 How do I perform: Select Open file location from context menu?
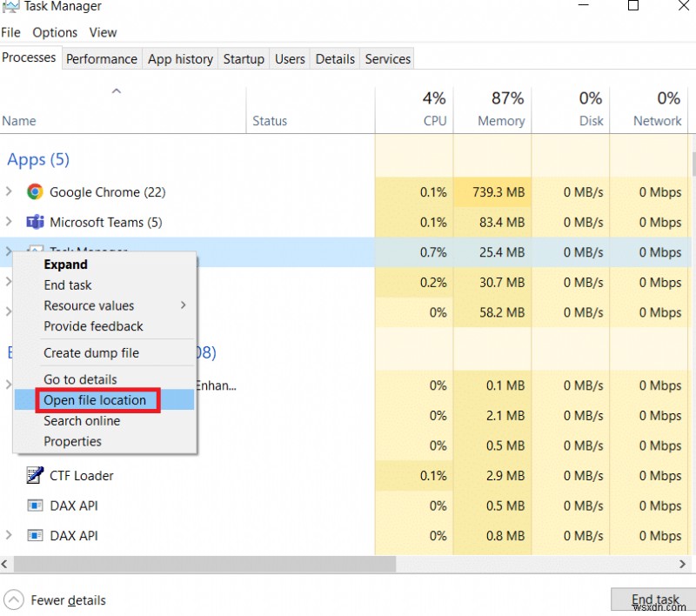point(97,399)
